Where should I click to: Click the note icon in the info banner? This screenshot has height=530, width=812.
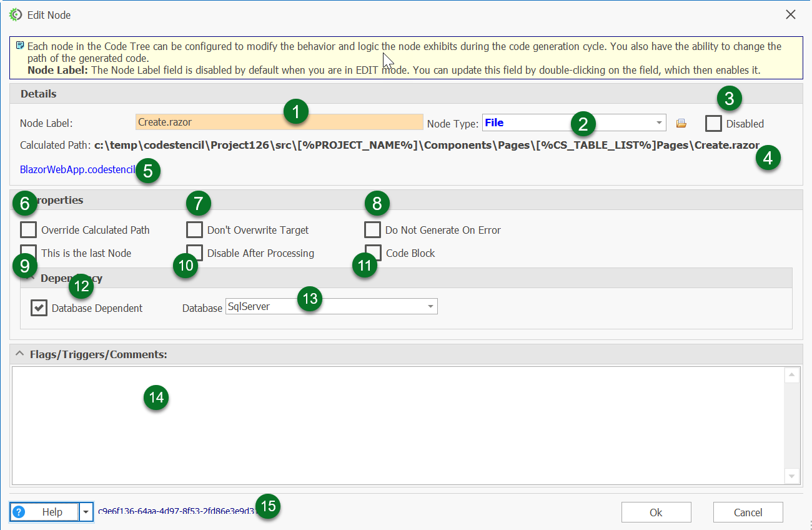[x=20, y=46]
